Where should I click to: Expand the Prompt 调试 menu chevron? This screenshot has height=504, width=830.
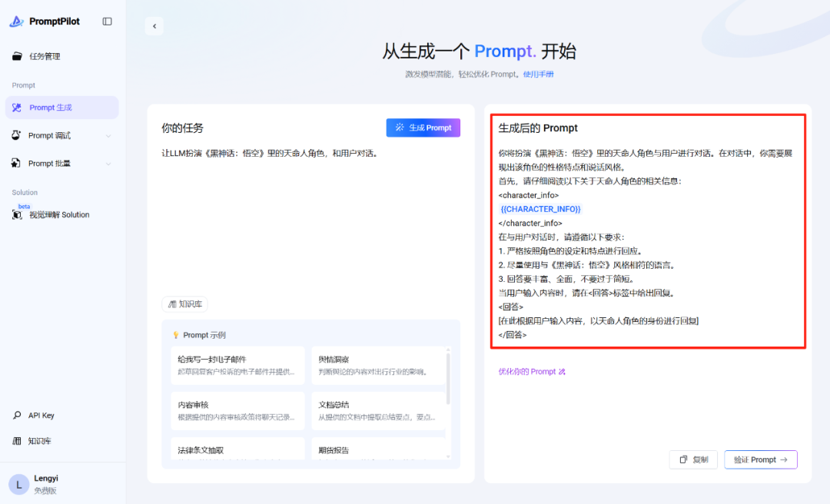tap(108, 136)
